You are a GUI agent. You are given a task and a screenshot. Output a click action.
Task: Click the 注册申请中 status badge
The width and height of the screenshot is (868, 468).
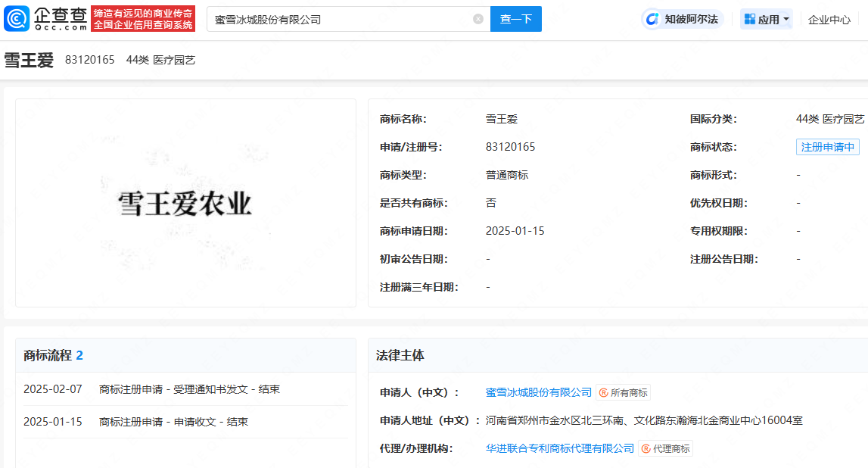pos(828,147)
